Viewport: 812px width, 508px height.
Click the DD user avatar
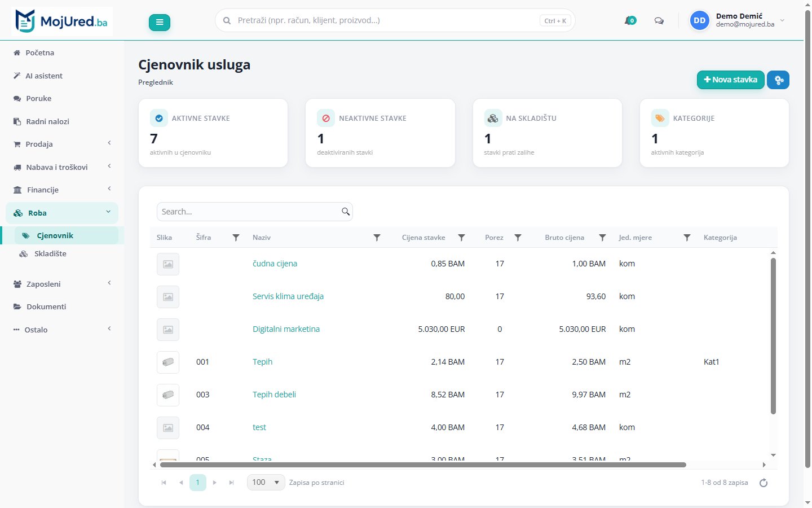(x=700, y=20)
